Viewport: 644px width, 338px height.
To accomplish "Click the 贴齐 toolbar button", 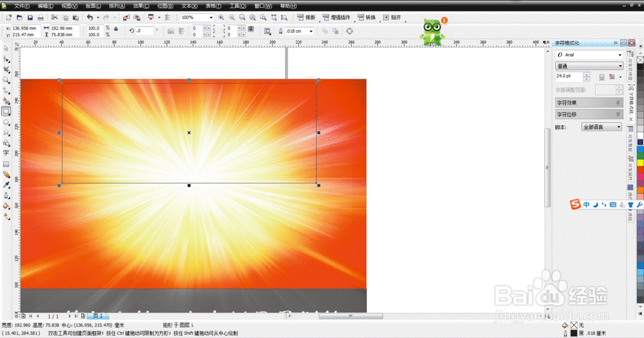I will pyautogui.click(x=392, y=17).
